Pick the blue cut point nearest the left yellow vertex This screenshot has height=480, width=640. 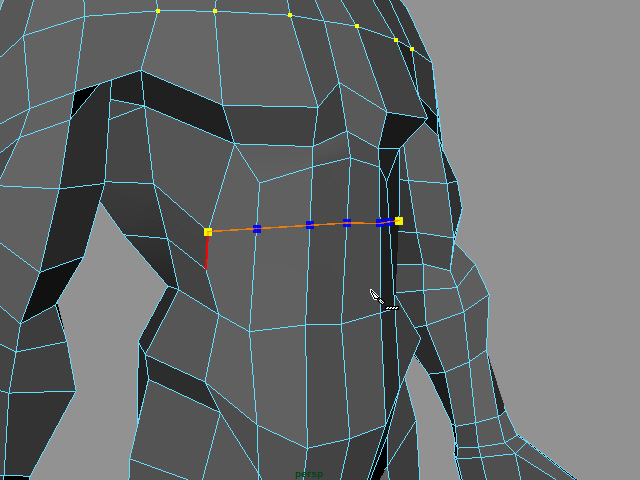point(257,229)
